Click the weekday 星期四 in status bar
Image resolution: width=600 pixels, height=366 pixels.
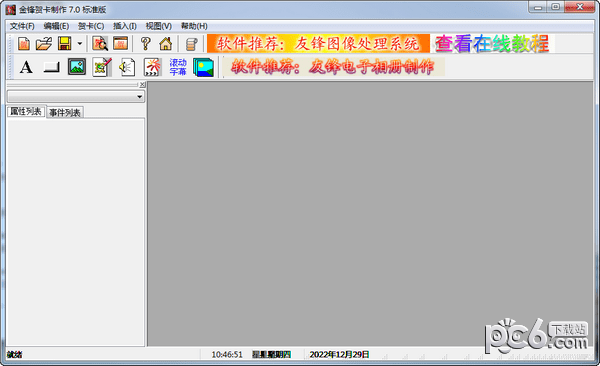[x=271, y=355]
